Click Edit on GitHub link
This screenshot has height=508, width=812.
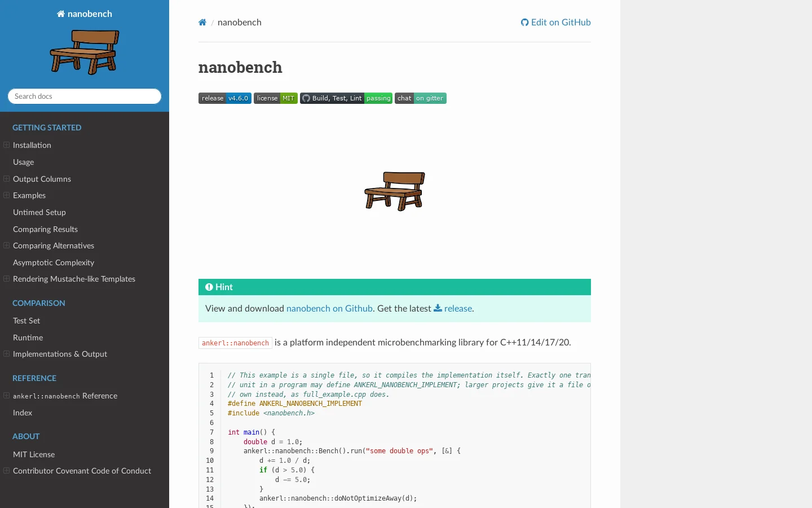(556, 23)
